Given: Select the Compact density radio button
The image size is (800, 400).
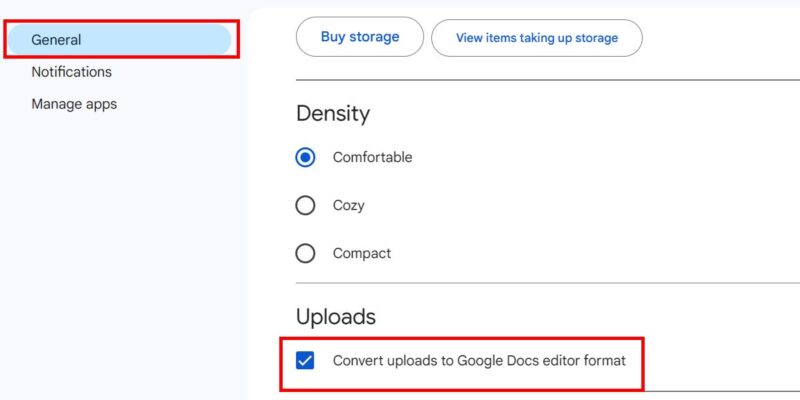Looking at the screenshot, I should tap(306, 253).
